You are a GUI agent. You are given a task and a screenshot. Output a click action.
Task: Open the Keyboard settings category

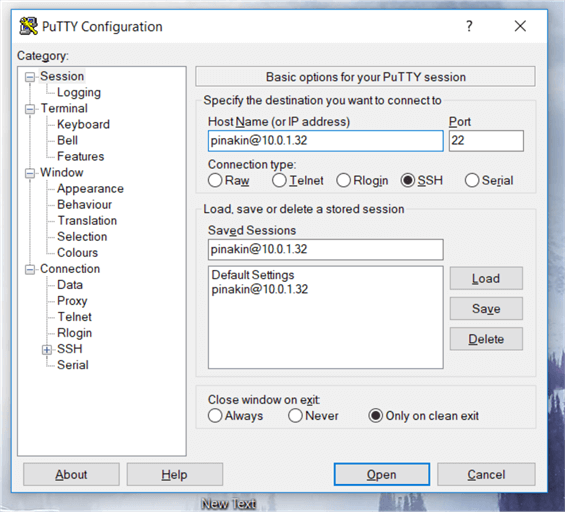(83, 124)
